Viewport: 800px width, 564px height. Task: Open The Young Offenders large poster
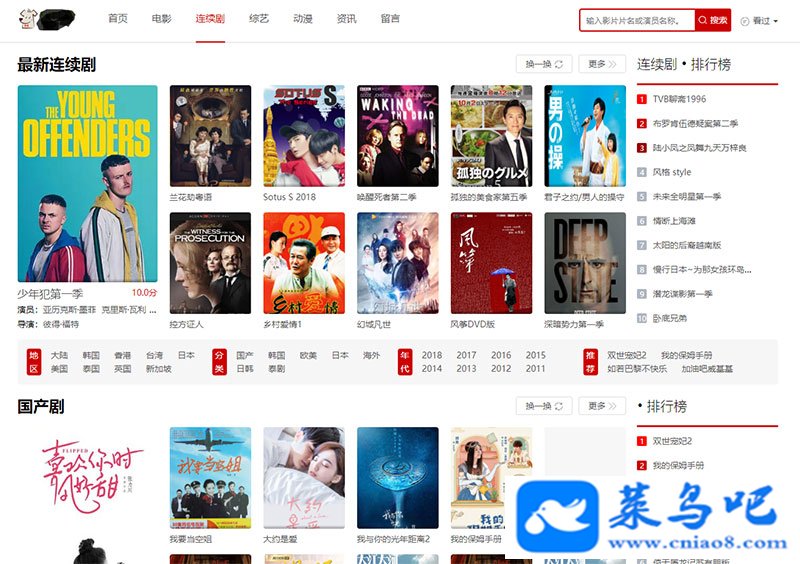(x=88, y=184)
